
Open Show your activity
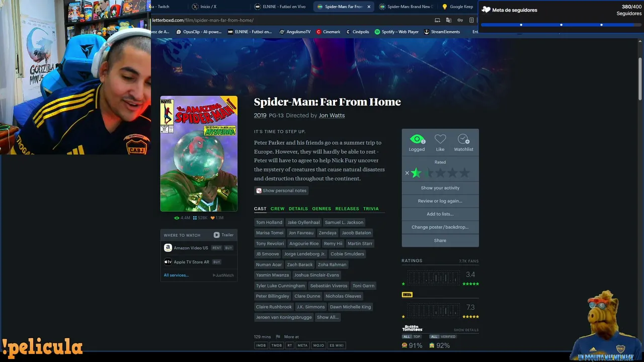point(440,188)
